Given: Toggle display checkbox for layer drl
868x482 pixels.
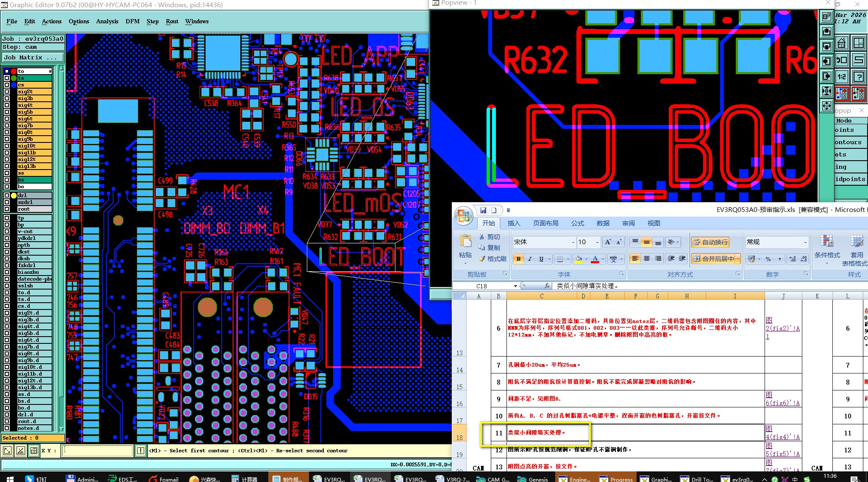Looking at the screenshot, I should coord(7,195).
